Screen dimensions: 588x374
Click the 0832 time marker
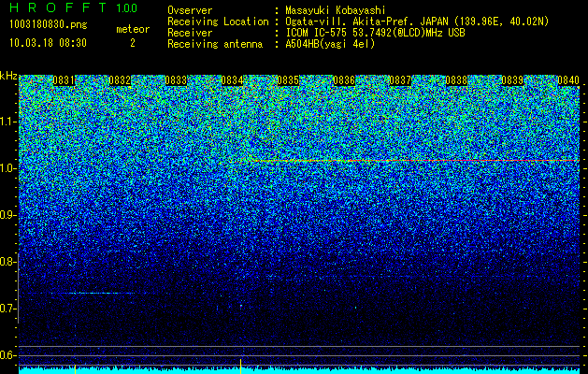tap(120, 80)
